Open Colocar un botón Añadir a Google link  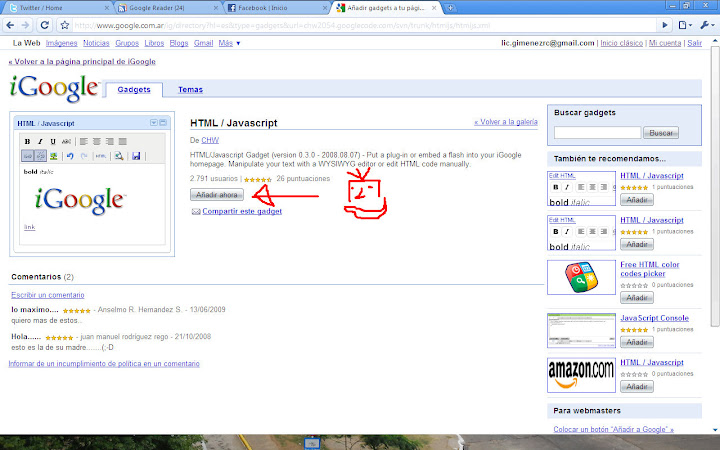[613, 429]
